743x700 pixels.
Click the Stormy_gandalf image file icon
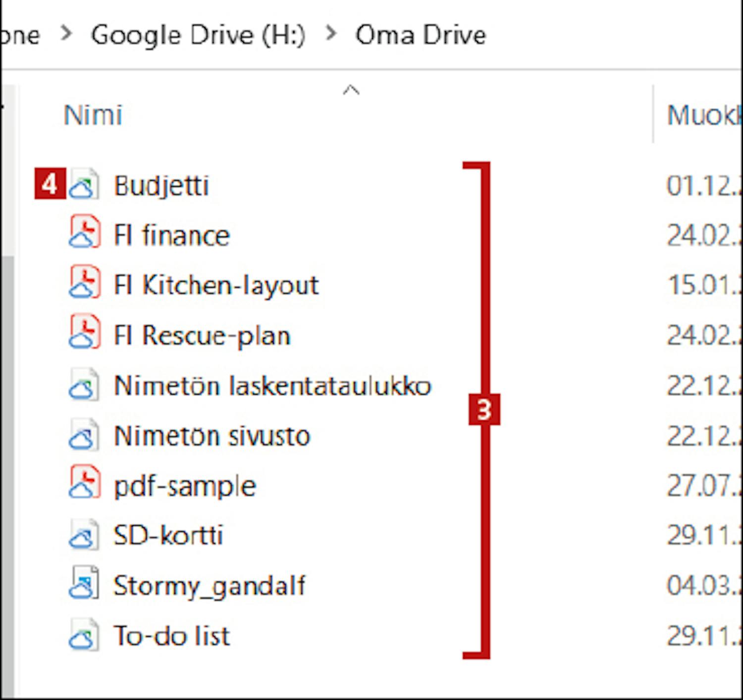[x=84, y=585]
